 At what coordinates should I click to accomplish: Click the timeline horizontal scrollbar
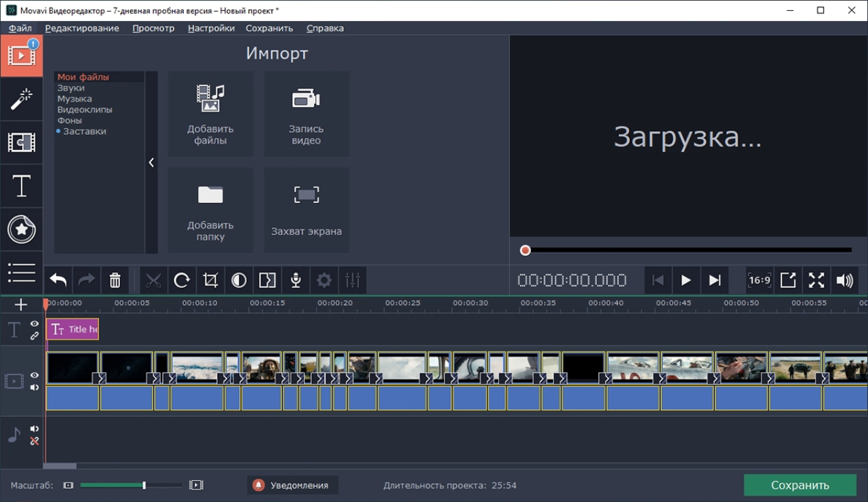click(60, 466)
